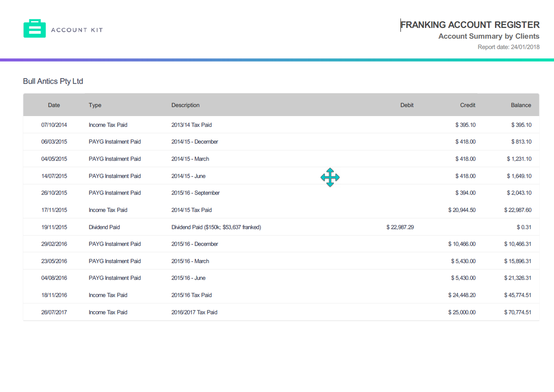The height and width of the screenshot is (392, 554).
Task: Click the ACCOUNT KIT wordmark
Action: pyautogui.click(x=76, y=30)
